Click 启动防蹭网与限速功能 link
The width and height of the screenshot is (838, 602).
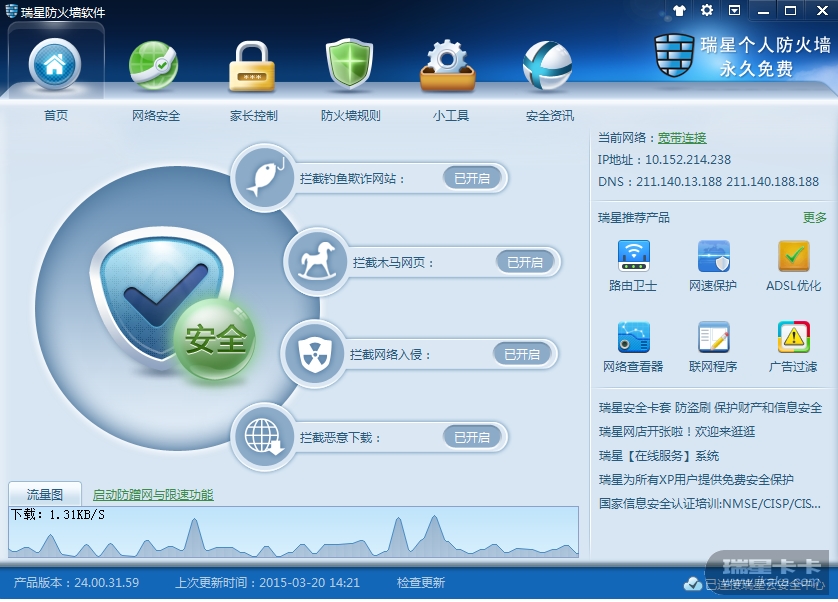153,495
